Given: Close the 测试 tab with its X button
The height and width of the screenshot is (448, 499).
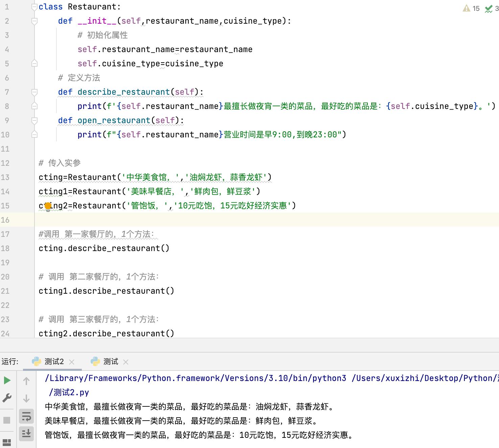Looking at the screenshot, I should point(125,362).
